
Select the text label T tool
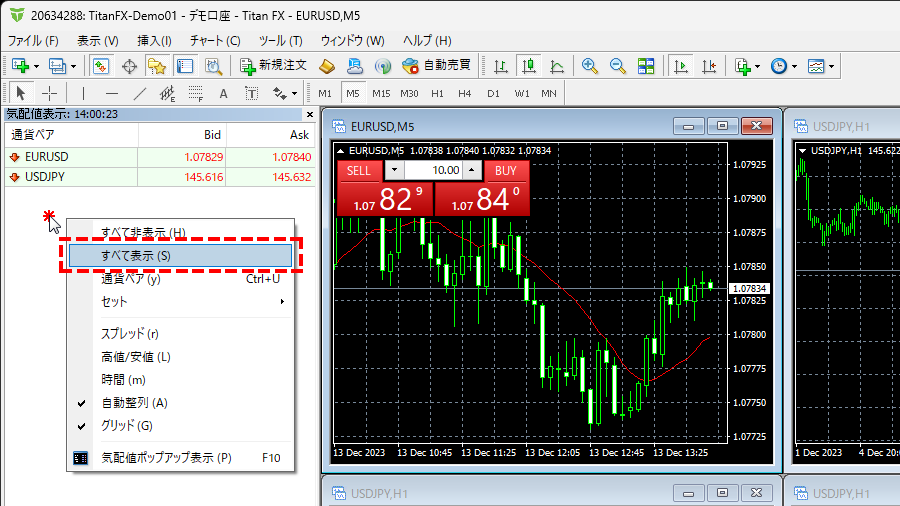point(251,93)
